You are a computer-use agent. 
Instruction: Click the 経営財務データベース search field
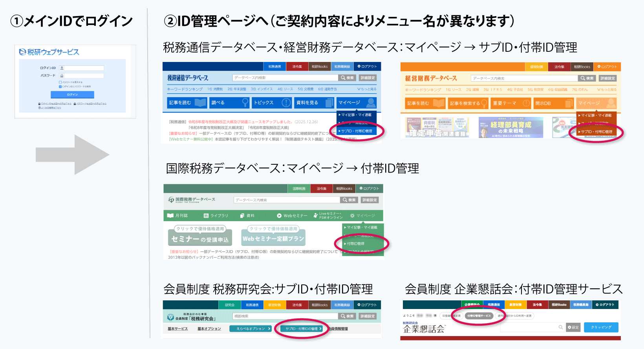coord(525,78)
